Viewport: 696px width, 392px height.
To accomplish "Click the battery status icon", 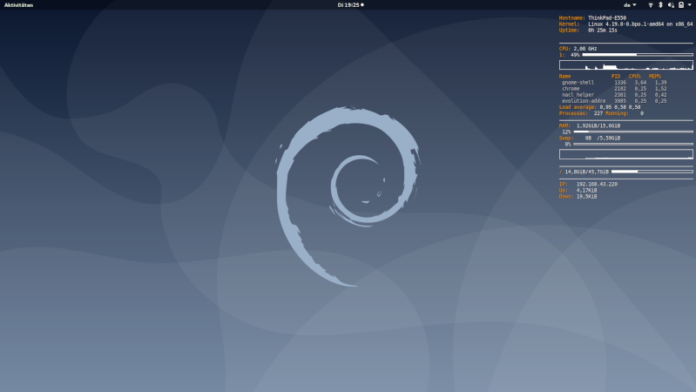I will 681,5.
